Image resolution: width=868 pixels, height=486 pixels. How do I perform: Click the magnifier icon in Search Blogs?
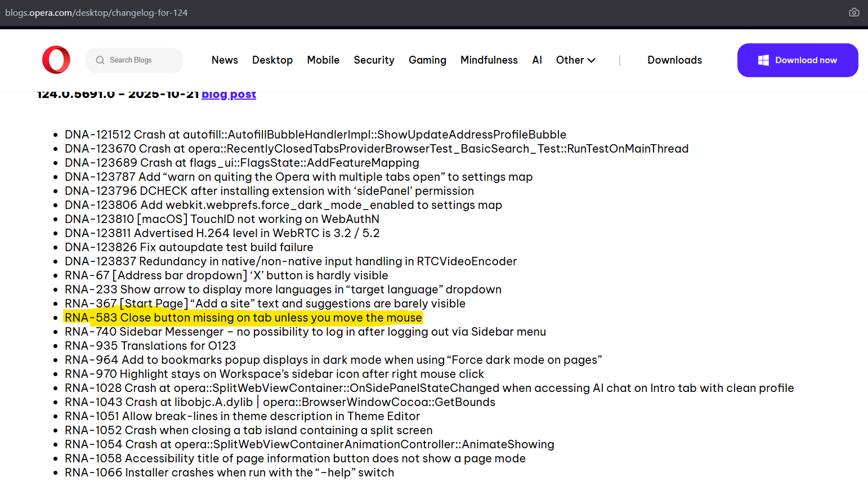[x=100, y=60]
